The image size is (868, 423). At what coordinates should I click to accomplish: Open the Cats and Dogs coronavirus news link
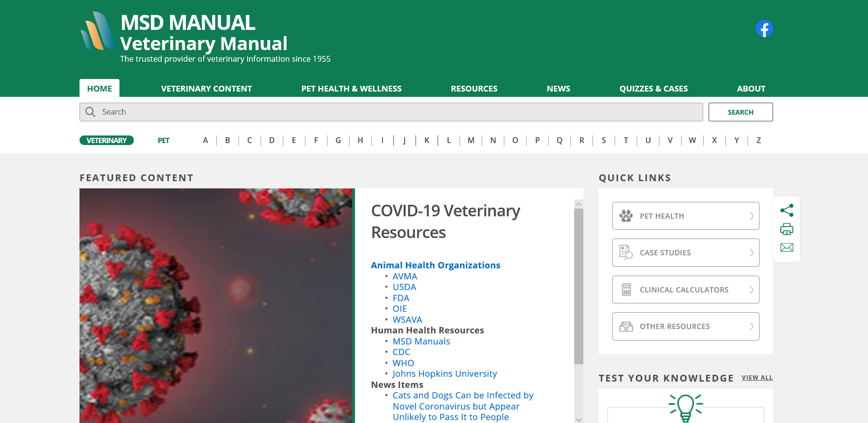coord(463,406)
